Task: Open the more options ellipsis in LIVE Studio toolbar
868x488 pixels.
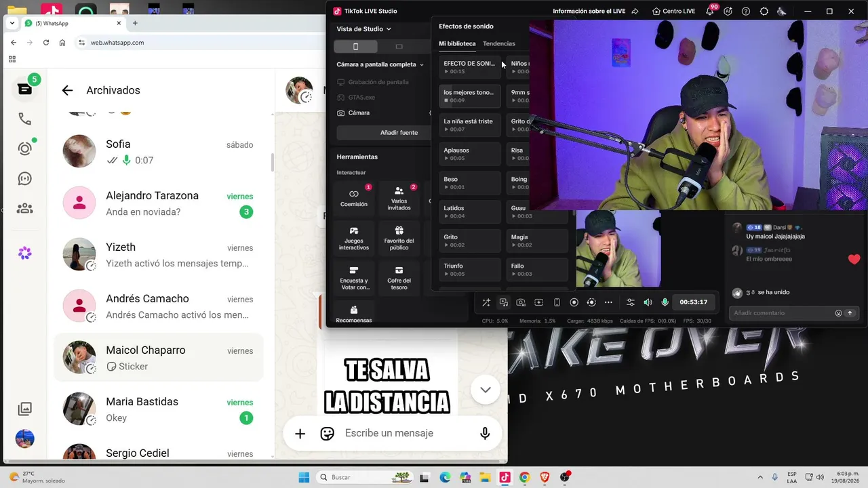Action: [x=608, y=302]
